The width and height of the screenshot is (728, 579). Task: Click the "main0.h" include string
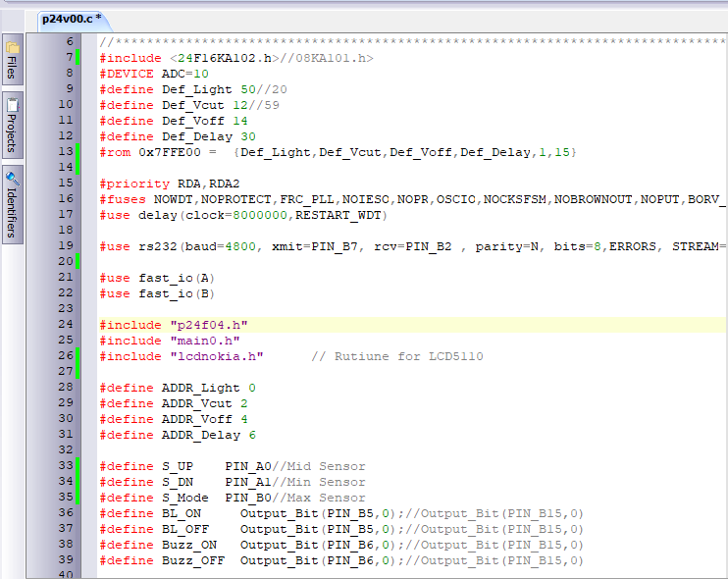click(x=205, y=341)
